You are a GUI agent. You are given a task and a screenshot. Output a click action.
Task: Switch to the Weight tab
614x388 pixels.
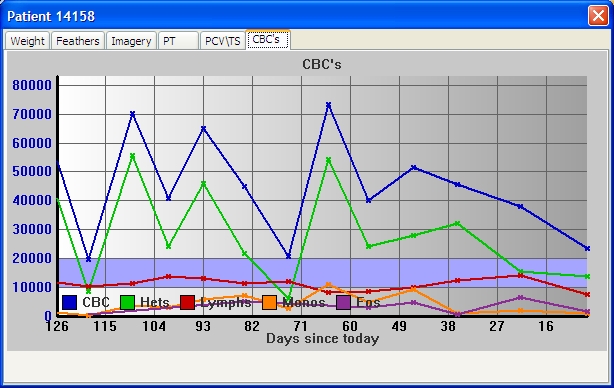27,41
